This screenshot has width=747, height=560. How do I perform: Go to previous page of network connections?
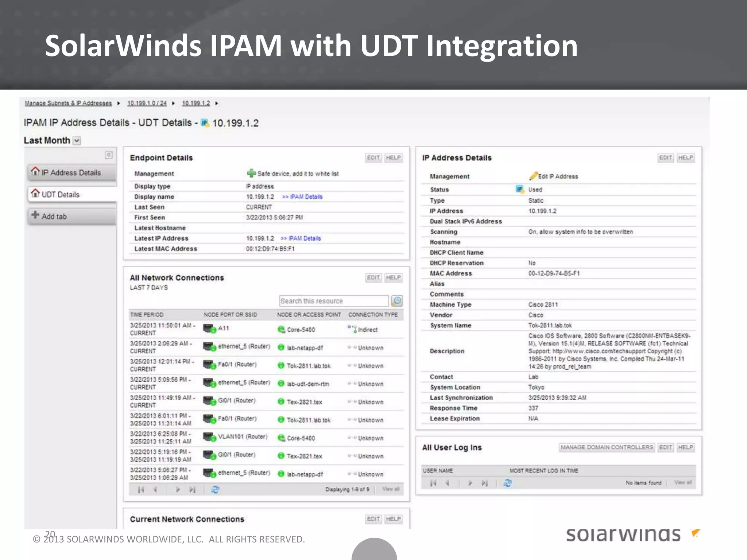pos(155,490)
